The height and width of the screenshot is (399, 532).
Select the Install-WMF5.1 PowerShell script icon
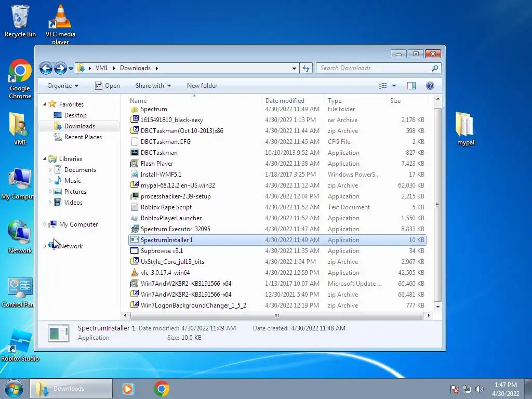(x=135, y=175)
